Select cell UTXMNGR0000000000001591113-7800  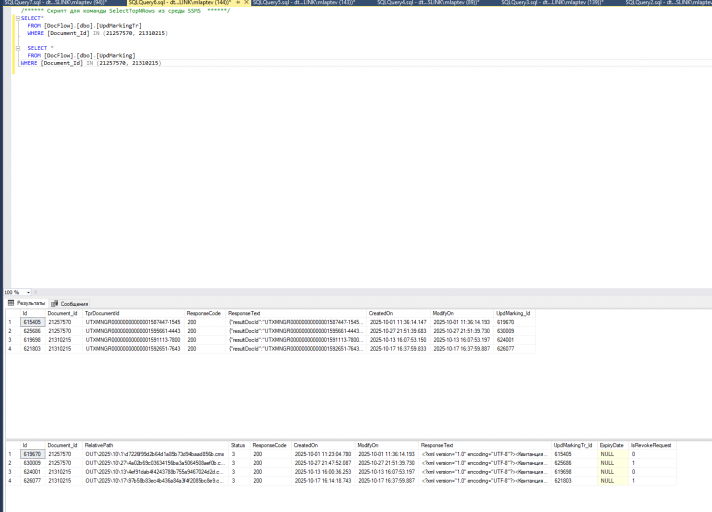click(x=133, y=340)
